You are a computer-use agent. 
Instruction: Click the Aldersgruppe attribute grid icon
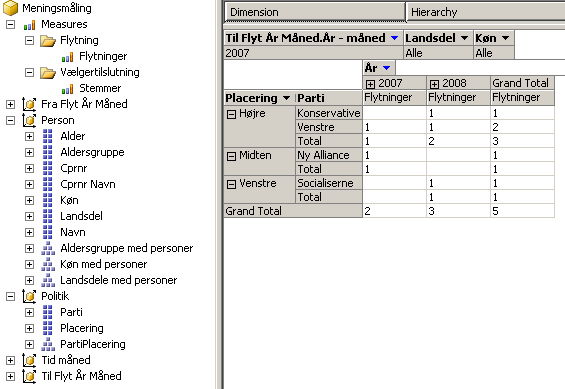48,152
